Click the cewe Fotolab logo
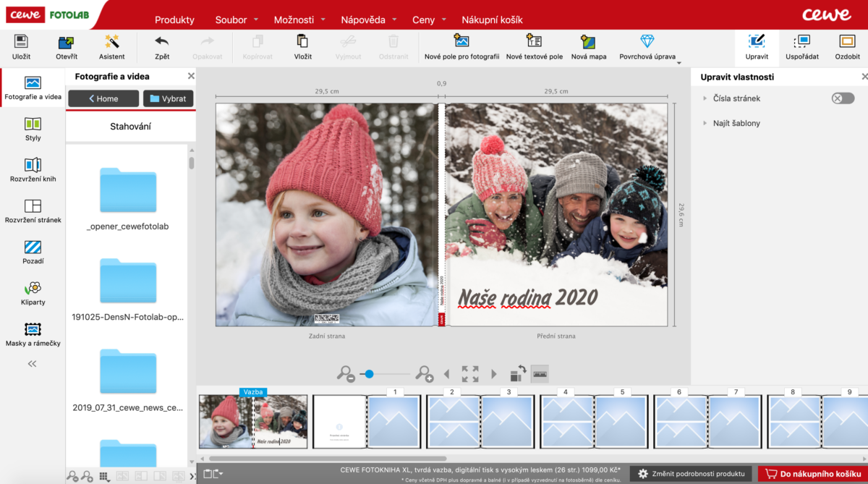This screenshot has width=868, height=484. tap(46, 14)
